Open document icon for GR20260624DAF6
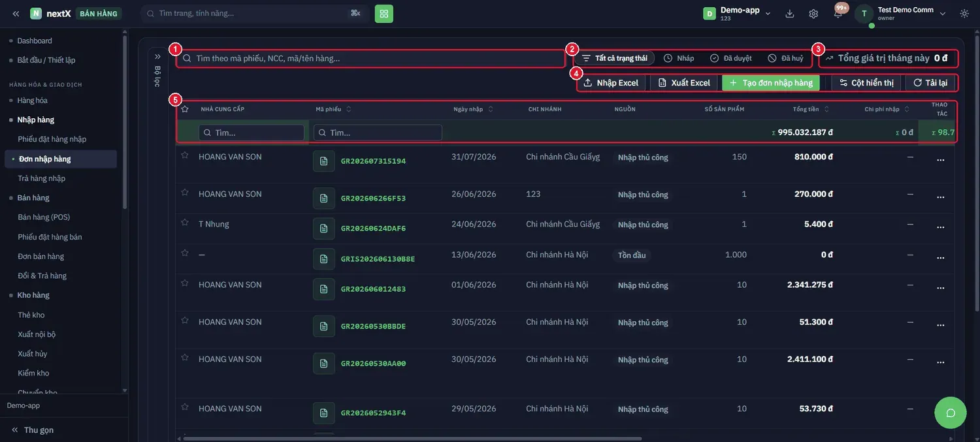Screen dimensions: 980x442 pyautogui.click(x=324, y=229)
